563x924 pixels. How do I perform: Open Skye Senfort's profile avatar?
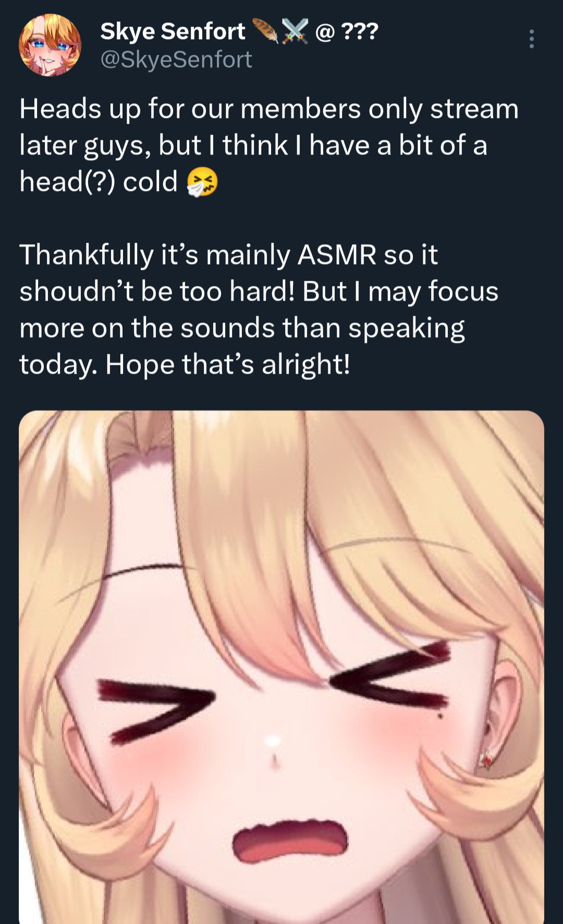50,45
